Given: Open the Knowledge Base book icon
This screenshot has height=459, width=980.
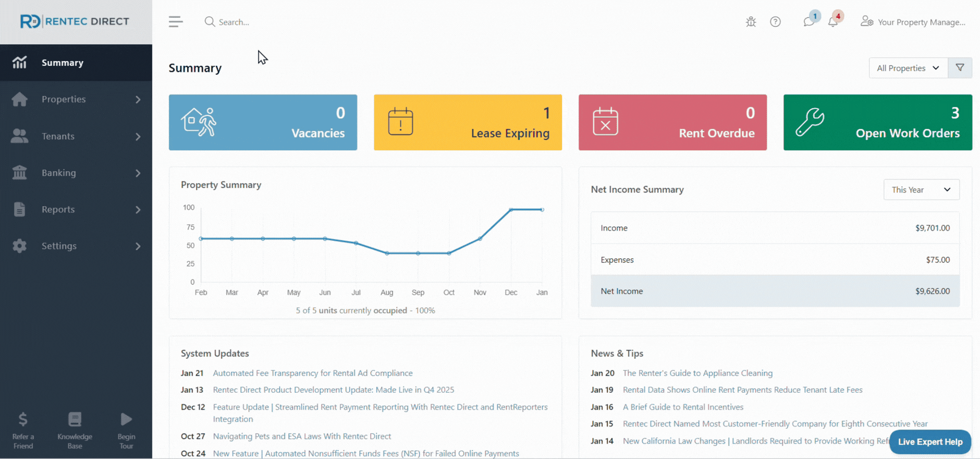Looking at the screenshot, I should pos(75,419).
